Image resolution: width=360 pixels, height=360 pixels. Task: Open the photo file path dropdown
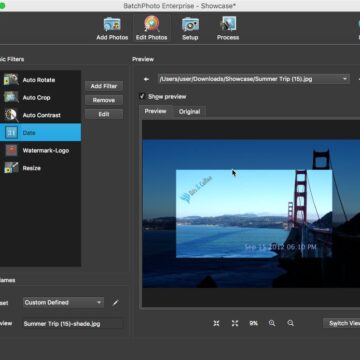click(254, 79)
